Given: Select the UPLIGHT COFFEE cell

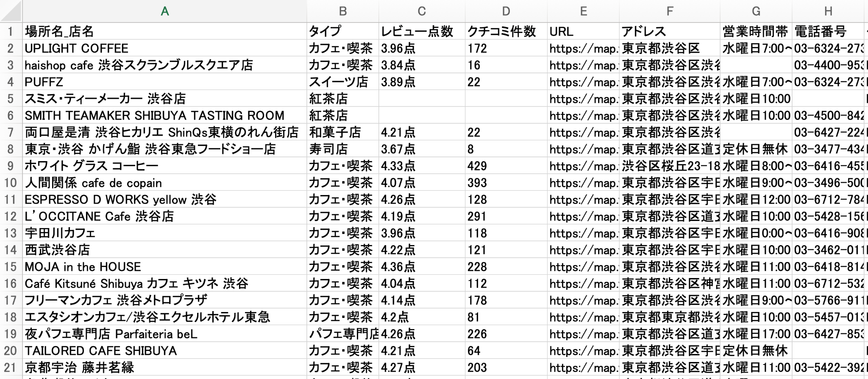Looking at the screenshot, I should coord(164,48).
